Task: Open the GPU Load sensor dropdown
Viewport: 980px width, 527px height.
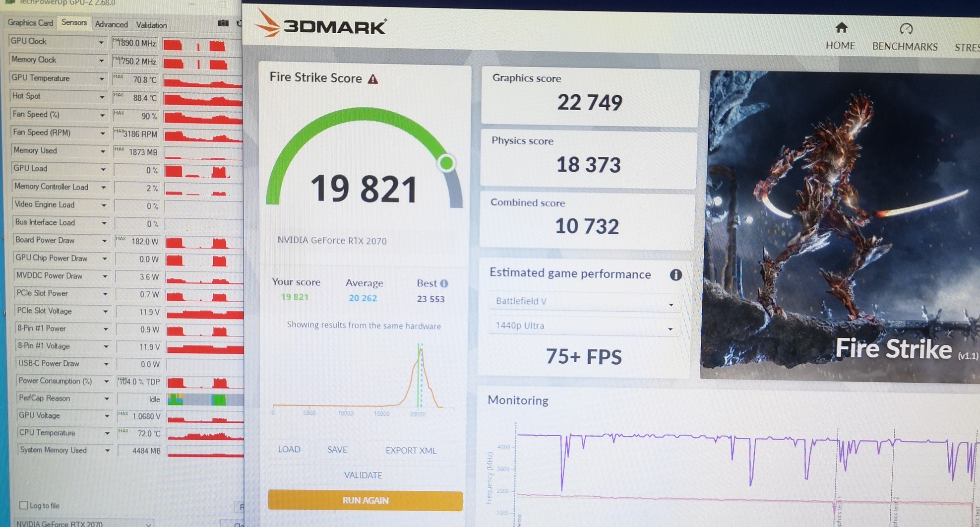Action: 103,170
